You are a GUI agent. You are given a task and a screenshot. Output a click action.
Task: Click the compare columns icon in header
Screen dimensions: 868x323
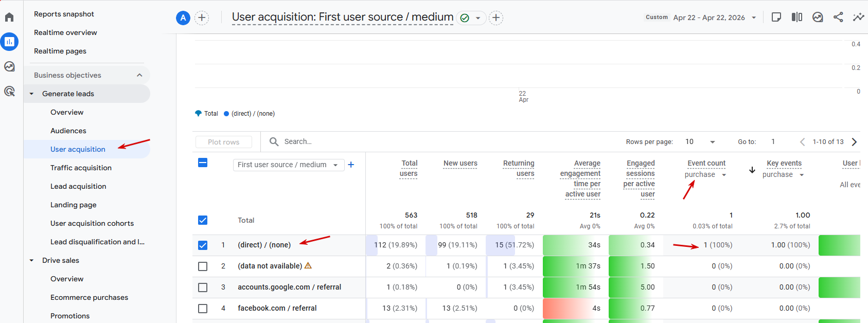[x=797, y=17]
